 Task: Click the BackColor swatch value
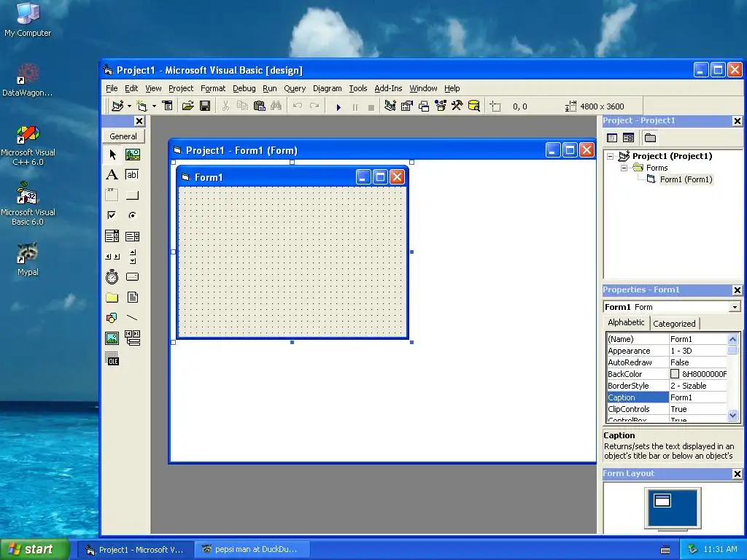coord(675,374)
